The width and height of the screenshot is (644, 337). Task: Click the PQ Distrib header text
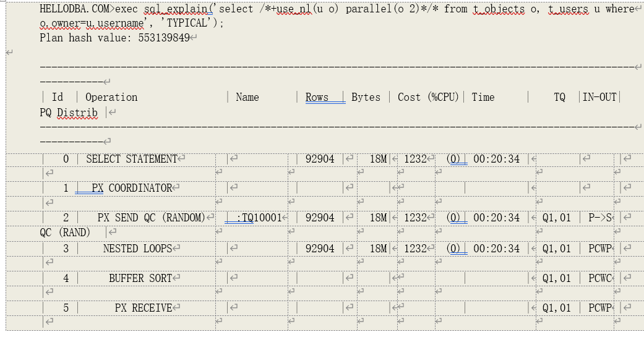pos(69,113)
